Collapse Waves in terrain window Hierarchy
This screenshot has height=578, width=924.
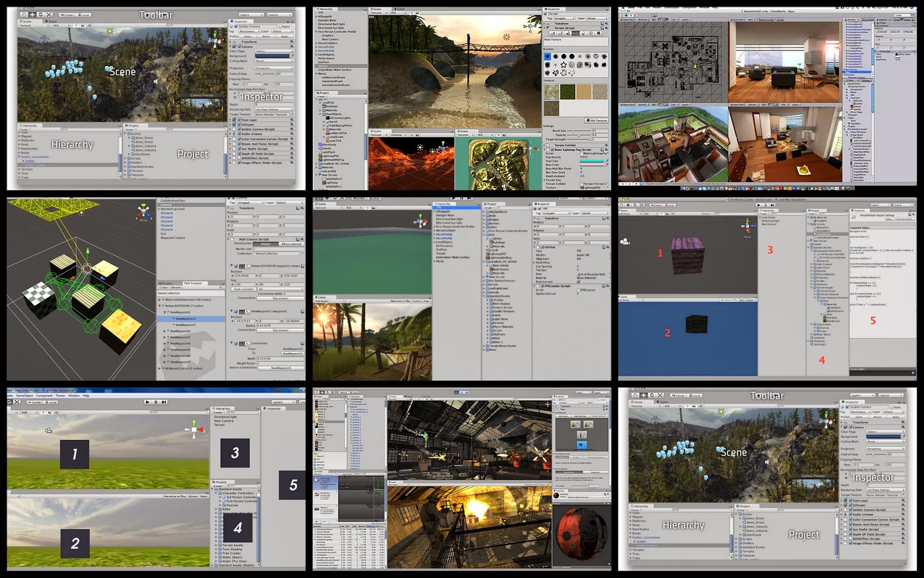(316, 73)
